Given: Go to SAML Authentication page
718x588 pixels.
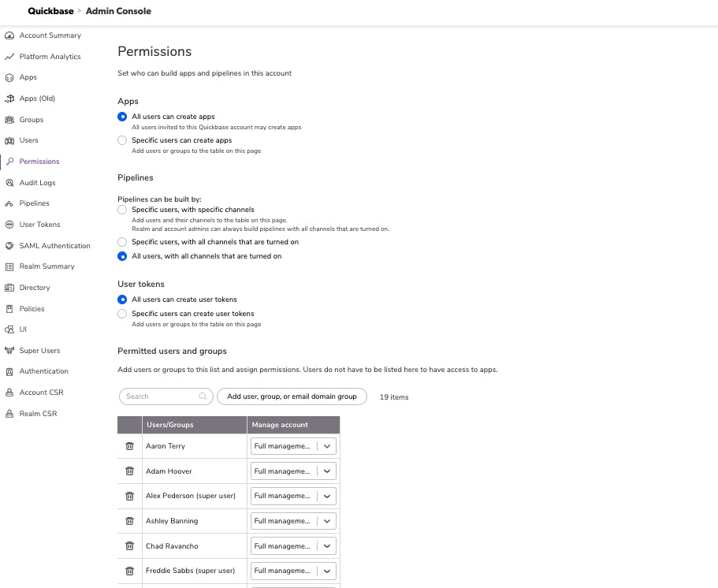Looking at the screenshot, I should [54, 246].
